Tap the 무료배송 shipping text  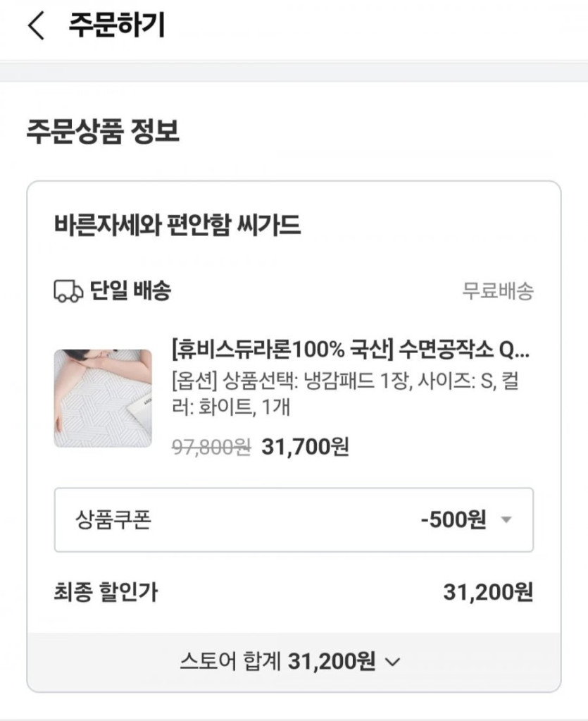tap(497, 291)
